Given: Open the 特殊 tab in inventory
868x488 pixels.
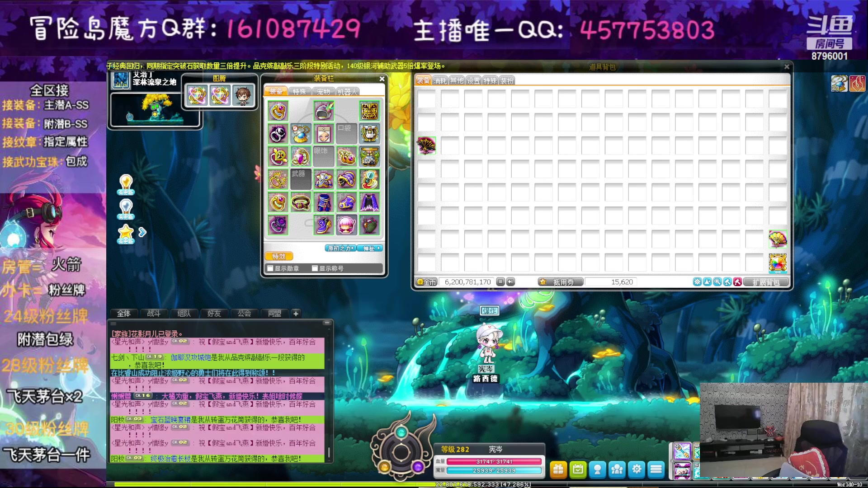Looking at the screenshot, I should coord(490,80).
